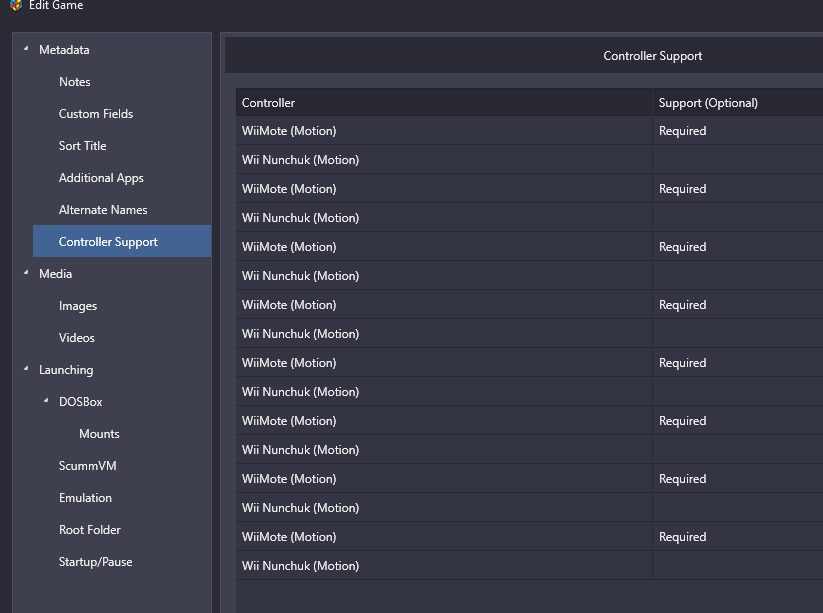Select Root Folder option
823x613 pixels.
click(90, 530)
